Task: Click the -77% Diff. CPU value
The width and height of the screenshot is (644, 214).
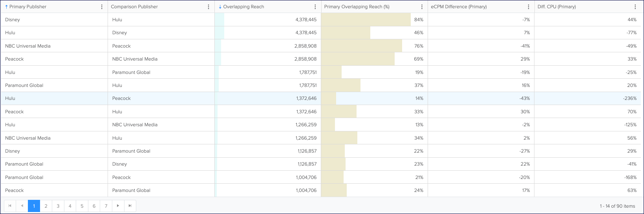Action: [631, 33]
